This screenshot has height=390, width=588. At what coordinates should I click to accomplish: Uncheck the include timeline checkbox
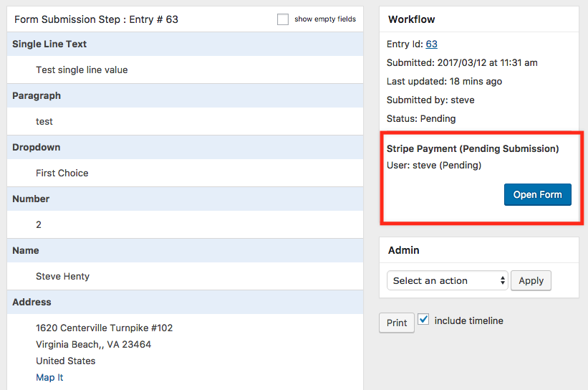tap(423, 320)
